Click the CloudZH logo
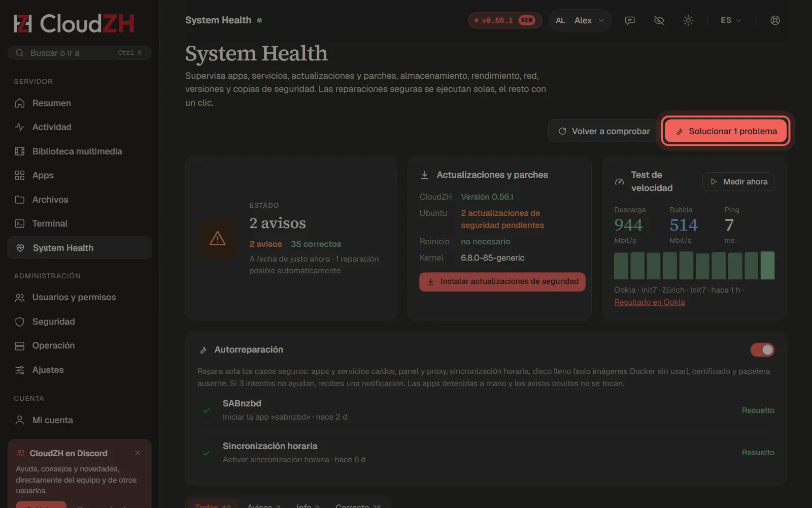This screenshot has width=812, height=508. click(x=74, y=23)
